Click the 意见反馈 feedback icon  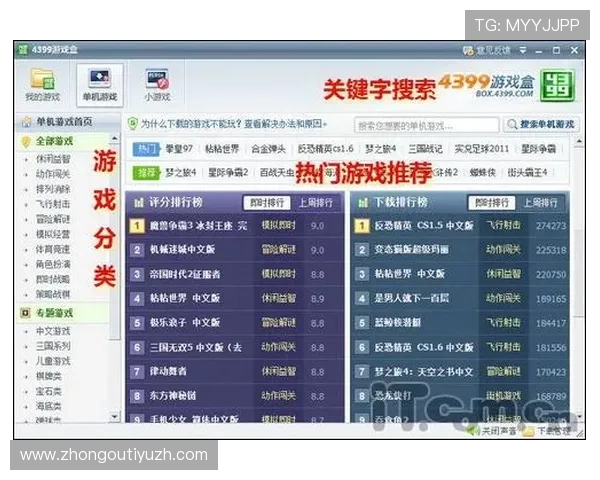point(468,50)
